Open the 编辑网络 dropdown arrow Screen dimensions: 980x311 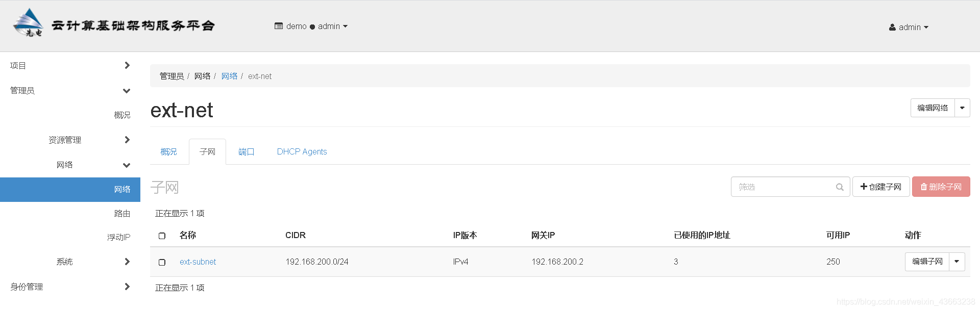pyautogui.click(x=962, y=108)
